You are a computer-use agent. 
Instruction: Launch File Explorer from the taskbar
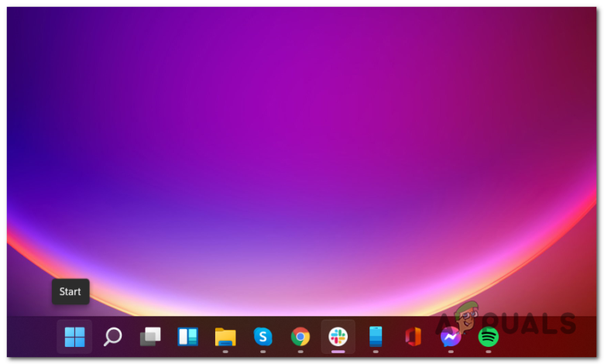click(225, 337)
